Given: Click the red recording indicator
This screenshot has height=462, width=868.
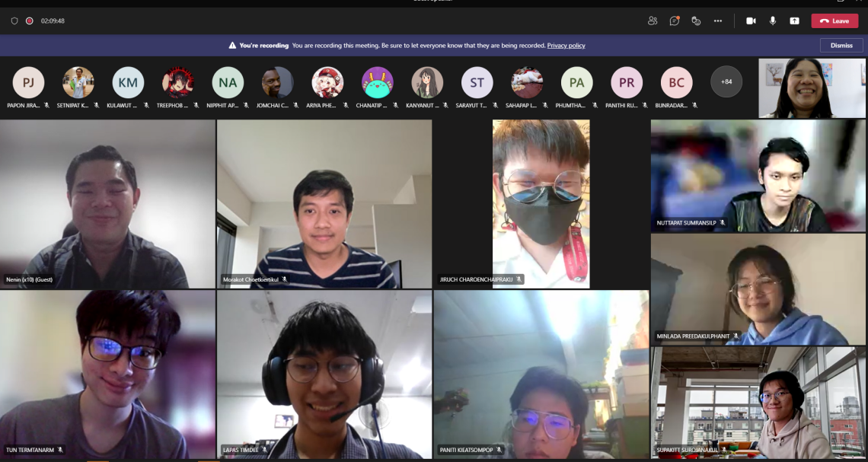Looking at the screenshot, I should click(29, 21).
